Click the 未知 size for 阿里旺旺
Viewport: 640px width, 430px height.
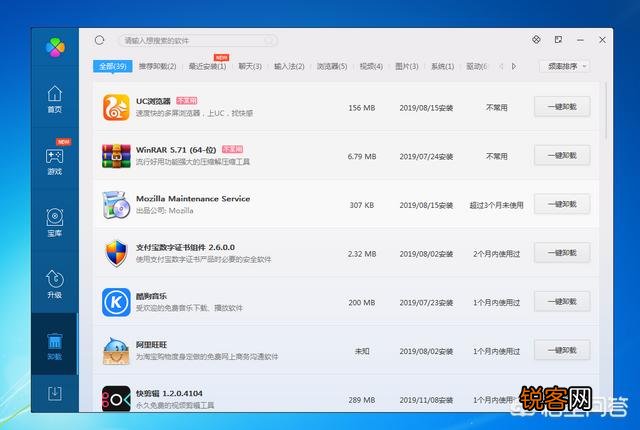[x=362, y=351]
